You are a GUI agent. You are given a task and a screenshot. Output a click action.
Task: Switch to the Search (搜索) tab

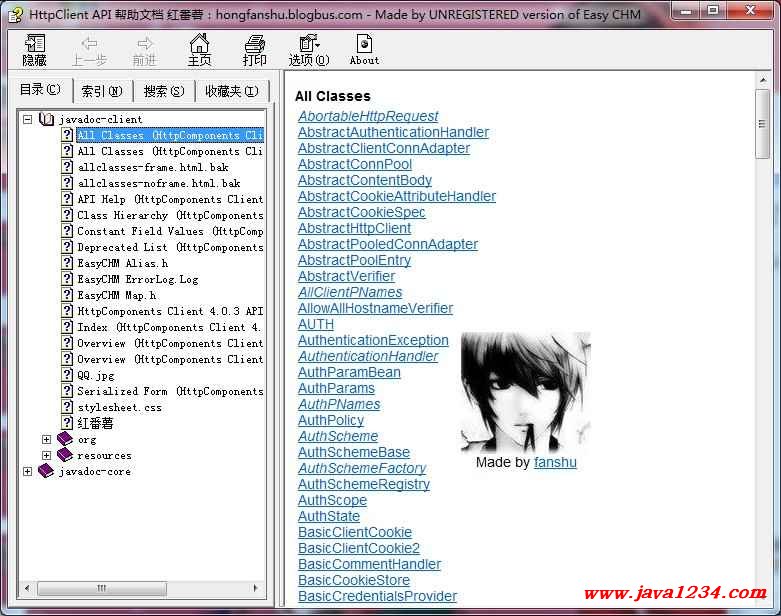pos(163,91)
